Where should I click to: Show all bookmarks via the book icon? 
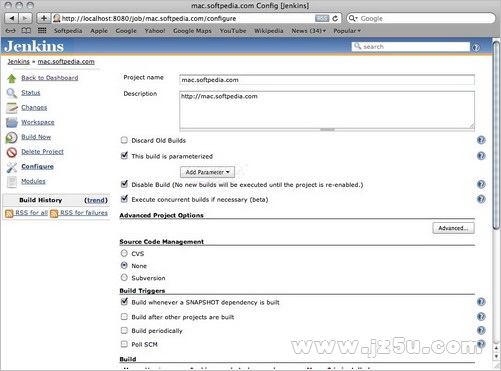pyautogui.click(x=26, y=31)
